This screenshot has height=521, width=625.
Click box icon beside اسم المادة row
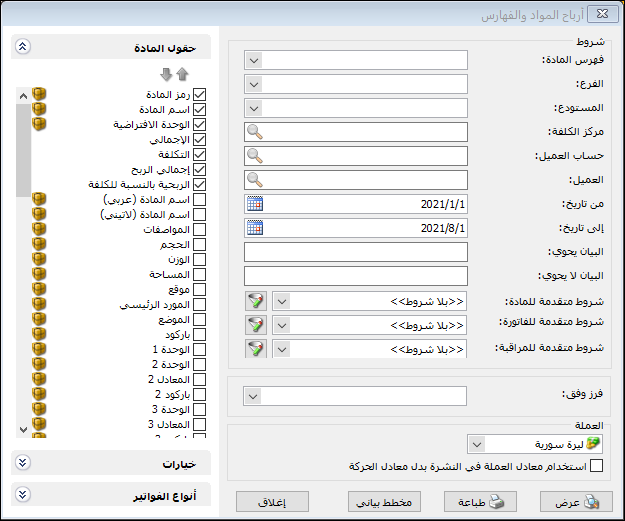[39, 109]
